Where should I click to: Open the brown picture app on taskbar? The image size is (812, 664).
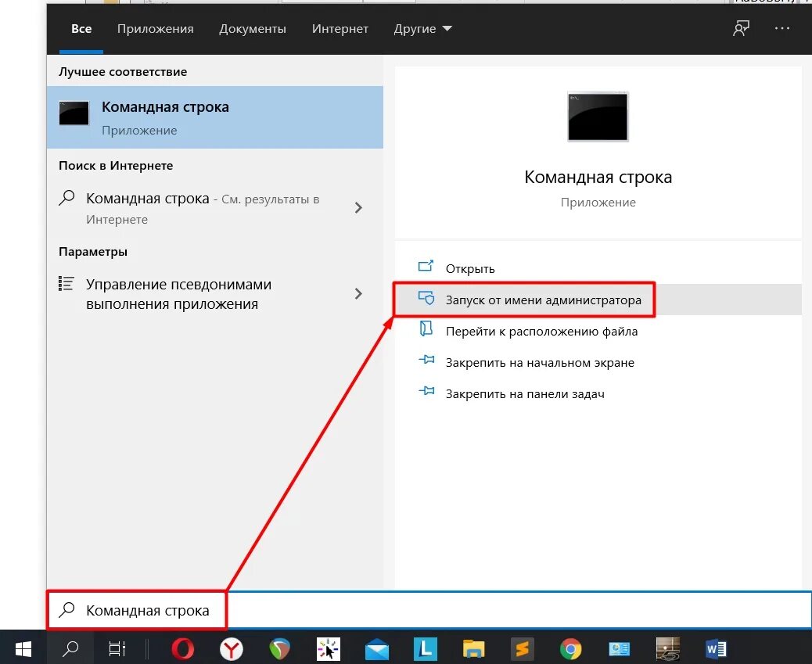coord(667,649)
